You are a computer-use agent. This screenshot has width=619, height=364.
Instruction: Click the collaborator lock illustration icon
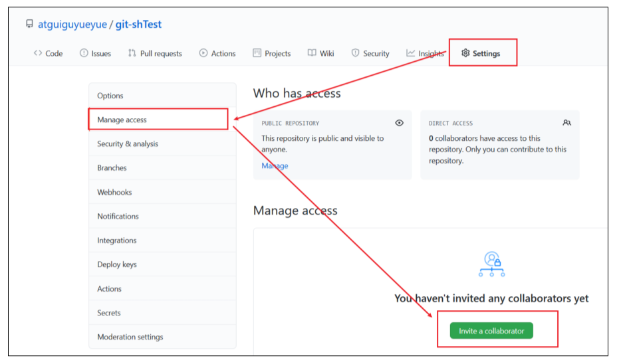click(492, 264)
